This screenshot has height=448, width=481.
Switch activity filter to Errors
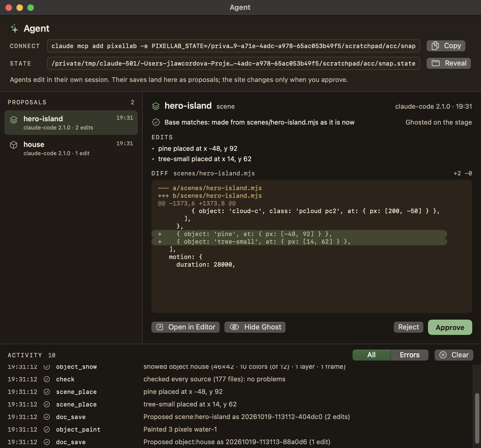click(x=409, y=355)
